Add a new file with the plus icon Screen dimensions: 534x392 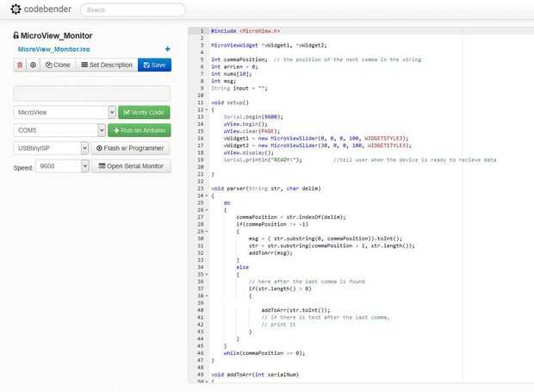[167, 49]
